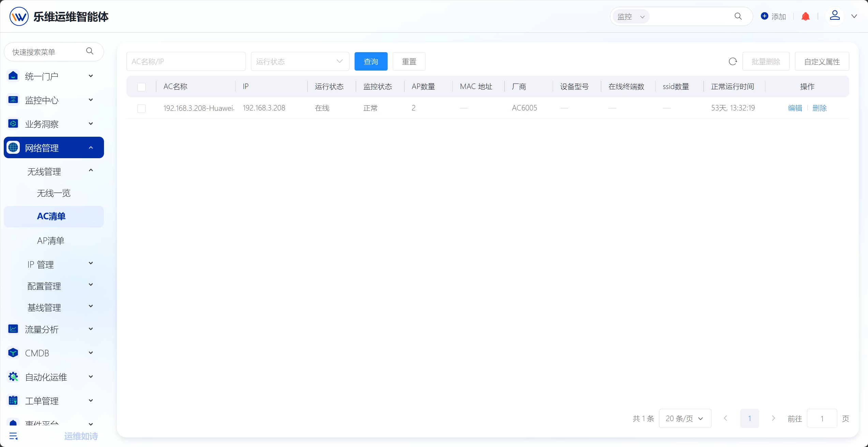Click the top search magnifier icon
Viewport: 868px width, 447px height.
pyautogui.click(x=738, y=16)
